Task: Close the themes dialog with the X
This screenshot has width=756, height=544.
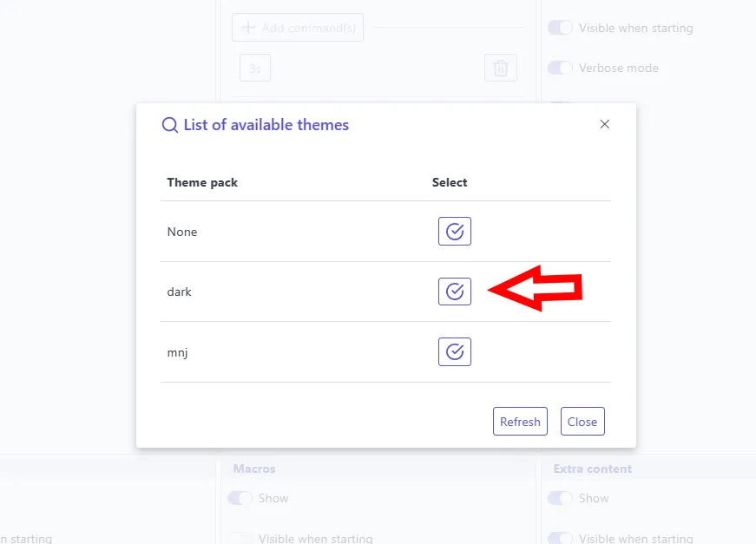Action: pyautogui.click(x=605, y=124)
